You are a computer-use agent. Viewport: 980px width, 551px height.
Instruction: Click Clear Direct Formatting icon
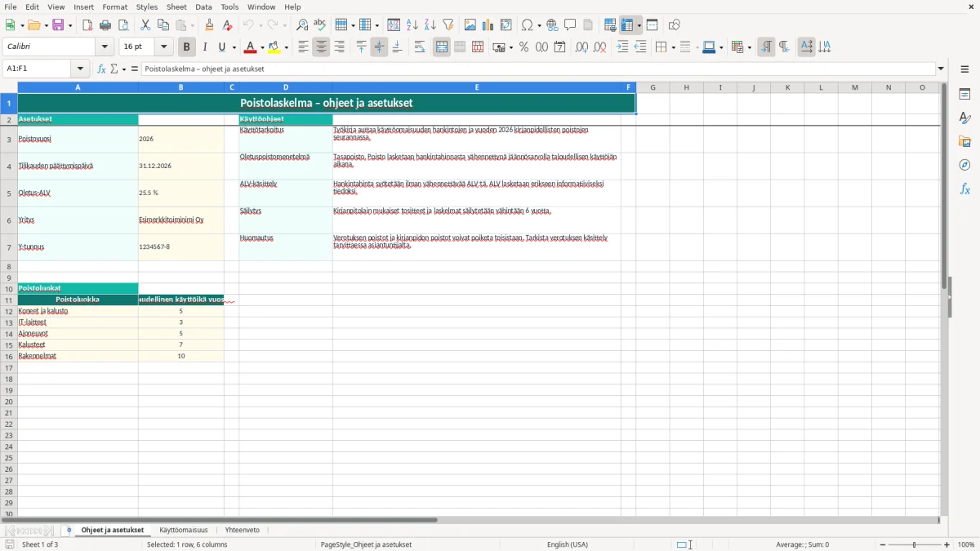[x=227, y=25]
